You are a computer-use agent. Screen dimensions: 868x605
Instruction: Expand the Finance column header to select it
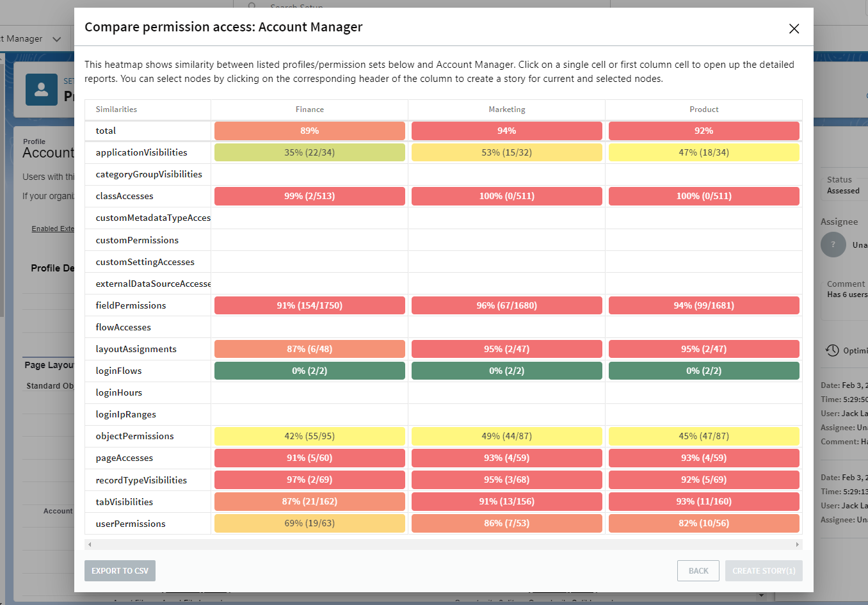pyautogui.click(x=309, y=109)
